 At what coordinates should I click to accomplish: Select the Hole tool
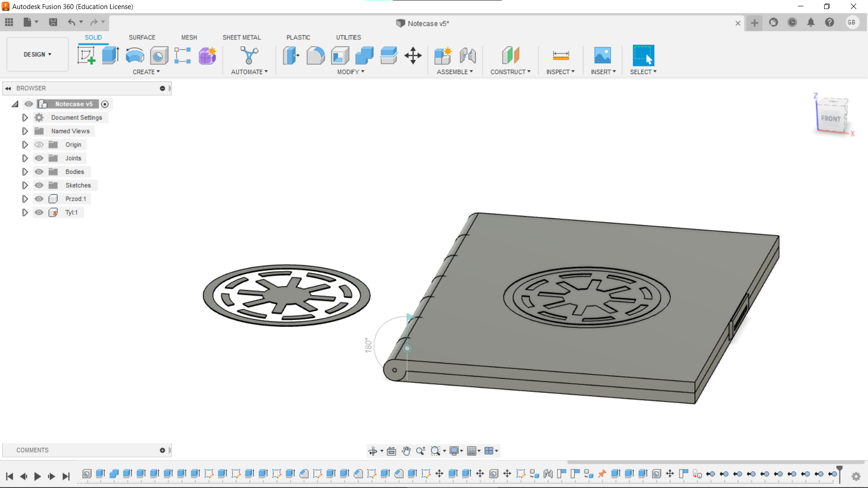click(x=159, y=55)
